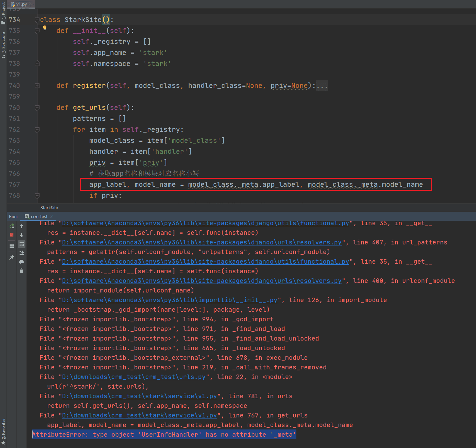Collapse the if priv block at line 768
The width and height of the screenshot is (476, 448).
point(37,196)
